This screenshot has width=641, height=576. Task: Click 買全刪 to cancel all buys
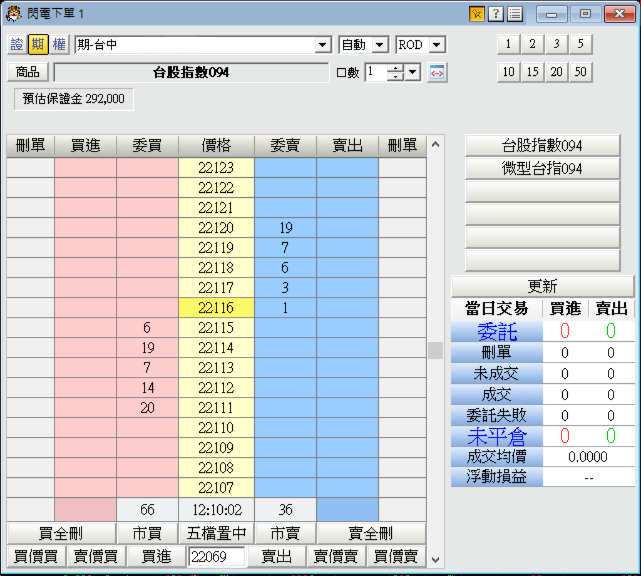(61, 533)
